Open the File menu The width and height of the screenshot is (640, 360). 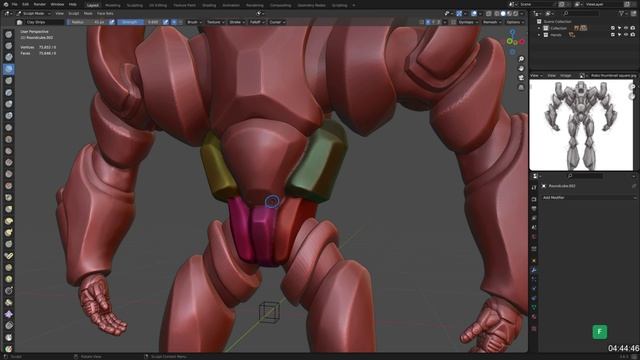14,4
